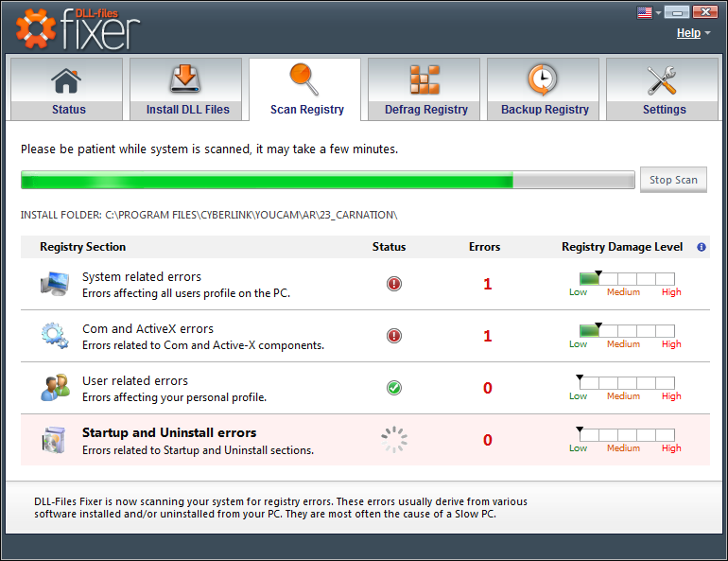Click the Registry Damage Level column header
The height and width of the screenshot is (561, 728).
[x=622, y=247]
